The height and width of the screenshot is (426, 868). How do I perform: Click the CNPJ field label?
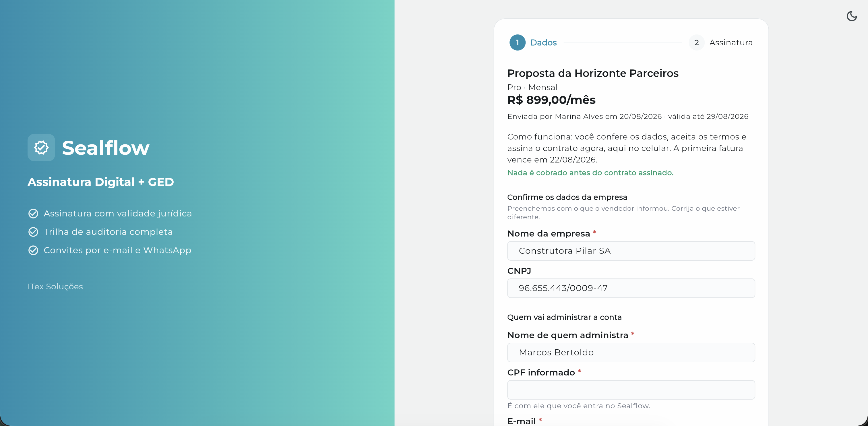[x=519, y=271]
